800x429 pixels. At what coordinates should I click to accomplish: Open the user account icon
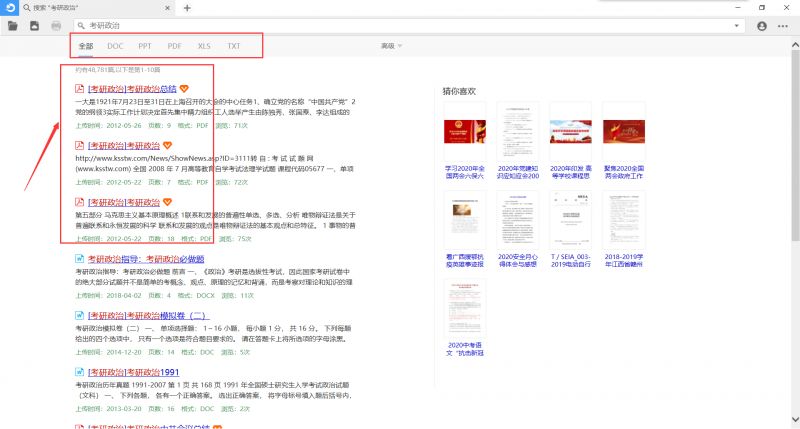763,26
